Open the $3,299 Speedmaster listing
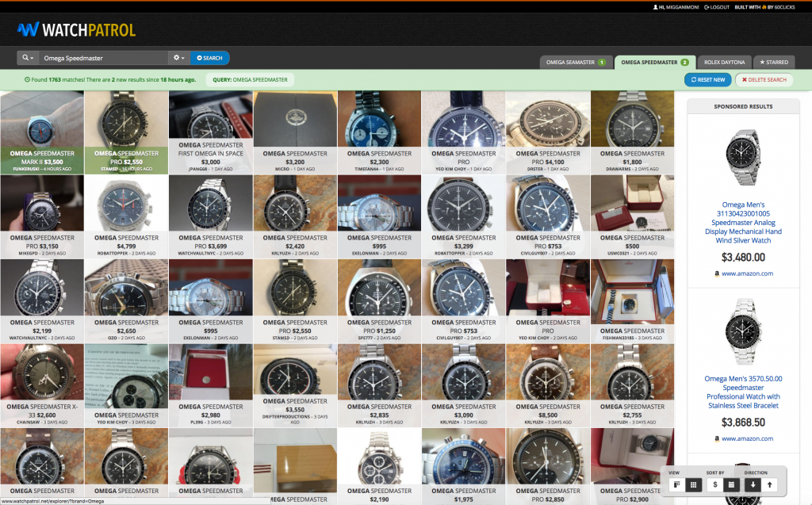812x505 pixels. 463,216
